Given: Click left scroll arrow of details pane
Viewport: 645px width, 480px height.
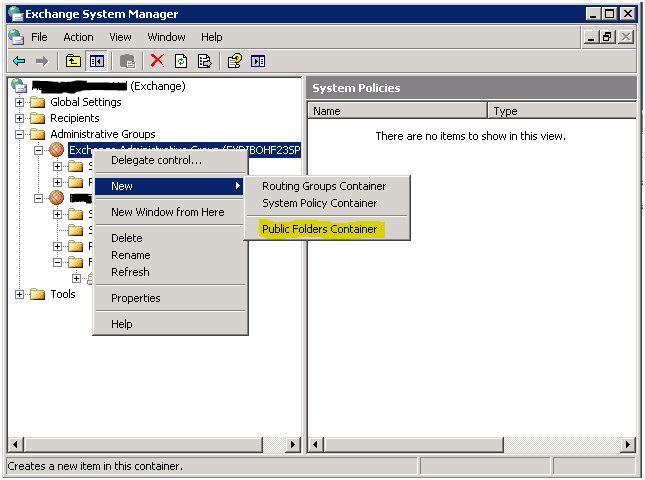Looking at the screenshot, I should click(316, 444).
